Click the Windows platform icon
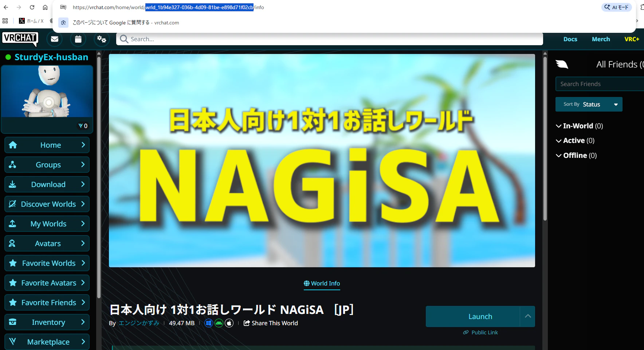 (209, 323)
